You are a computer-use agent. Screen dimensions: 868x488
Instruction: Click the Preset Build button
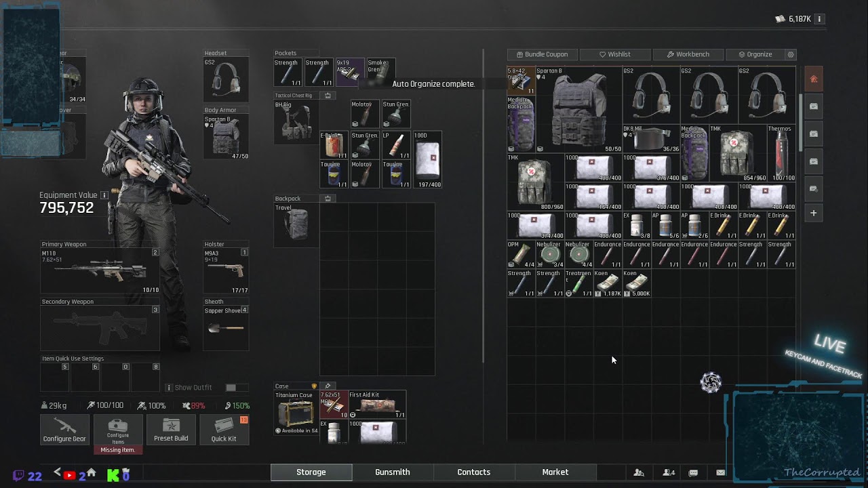[171, 430]
